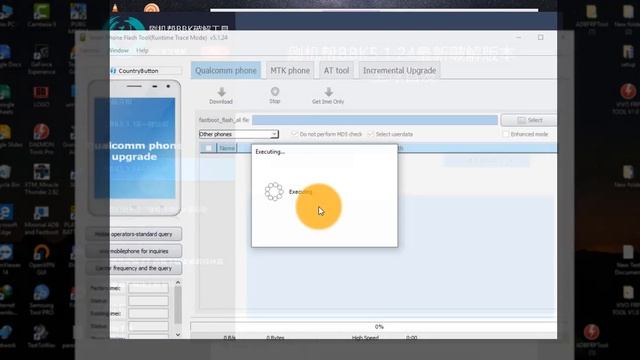The image size is (640, 360).
Task: Click the CountryButton label
Action: click(138, 71)
